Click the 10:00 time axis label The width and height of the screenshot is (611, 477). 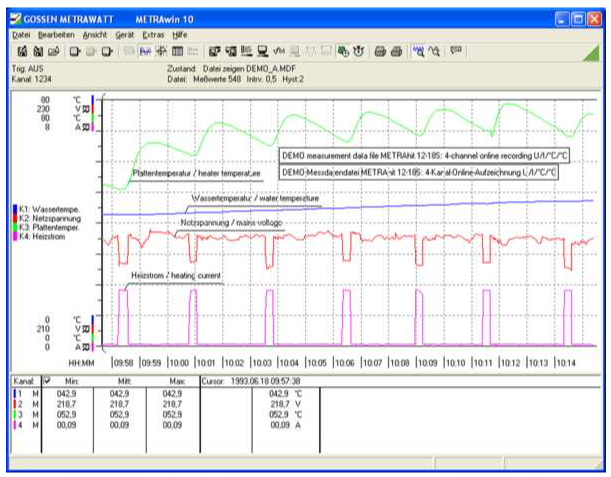tap(179, 363)
